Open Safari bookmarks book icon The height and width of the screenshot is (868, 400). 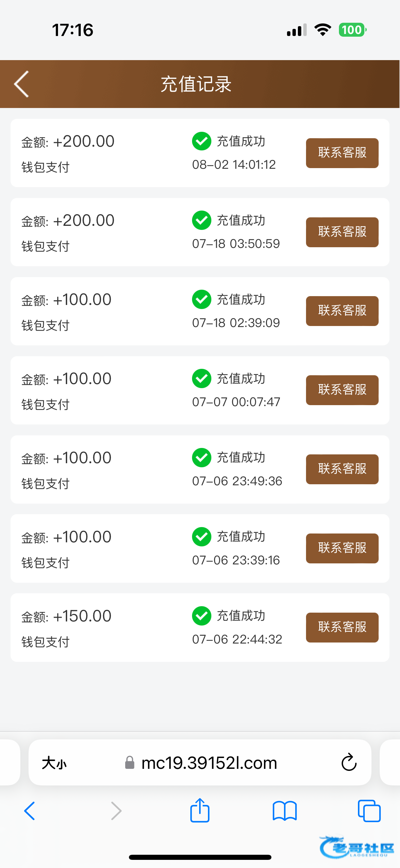(285, 811)
